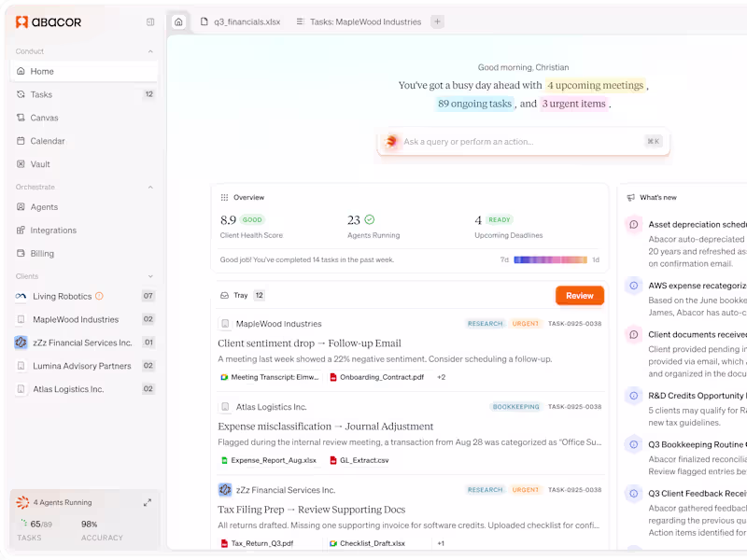Click R&D Credits Opportunity icon
Image resolution: width=747 pixels, height=560 pixels.
(634, 396)
